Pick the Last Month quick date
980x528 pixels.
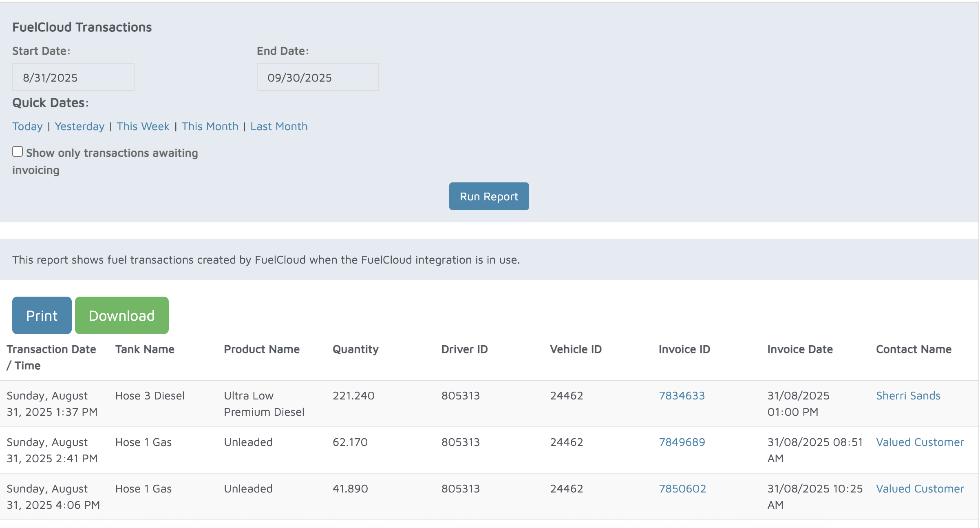[x=279, y=126]
